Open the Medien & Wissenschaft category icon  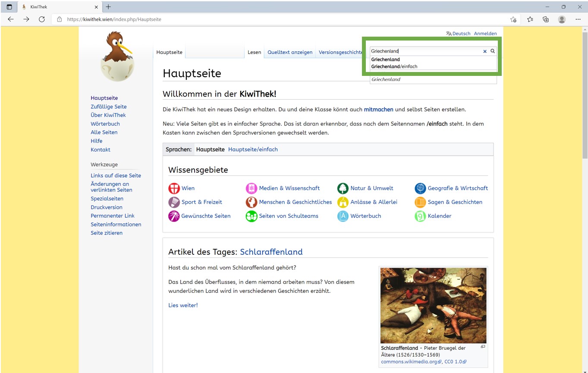point(252,188)
